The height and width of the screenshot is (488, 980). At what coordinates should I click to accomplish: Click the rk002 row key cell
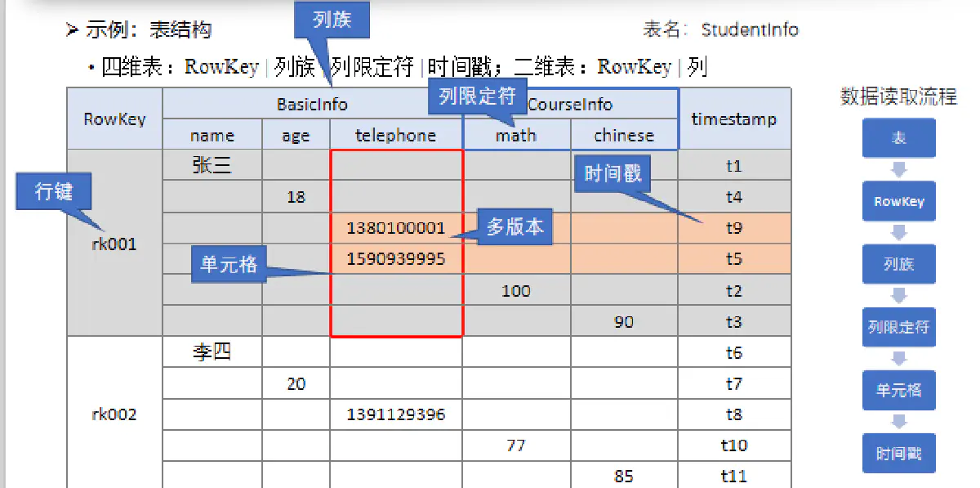[x=114, y=414]
